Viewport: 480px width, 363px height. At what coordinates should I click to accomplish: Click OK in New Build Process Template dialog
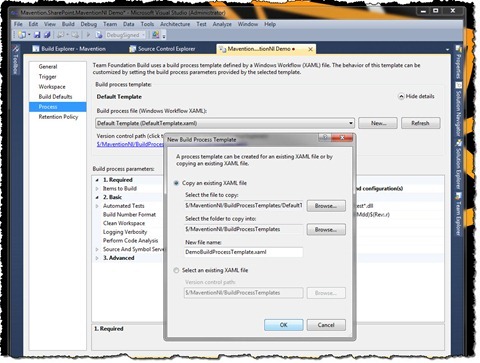(x=284, y=325)
